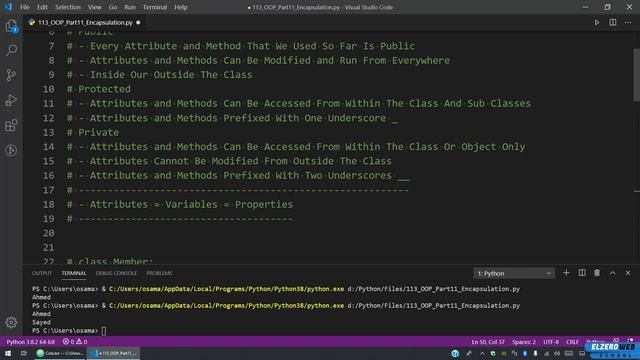Open the Terminal menu
The width and height of the screenshot is (640, 360).
pos(155,7)
